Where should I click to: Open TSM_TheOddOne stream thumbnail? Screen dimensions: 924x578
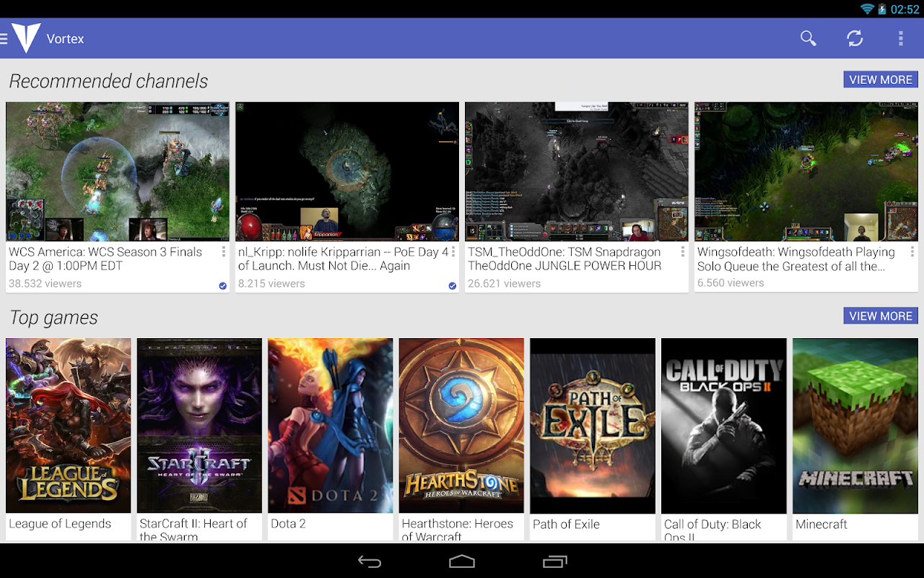577,171
